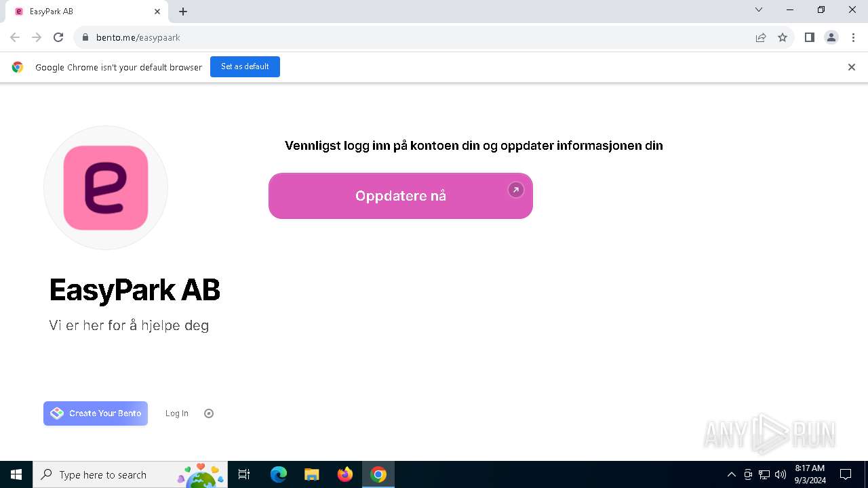Image resolution: width=868 pixels, height=488 pixels.
Task: Open Chrome profile avatar menu
Action: tap(831, 37)
